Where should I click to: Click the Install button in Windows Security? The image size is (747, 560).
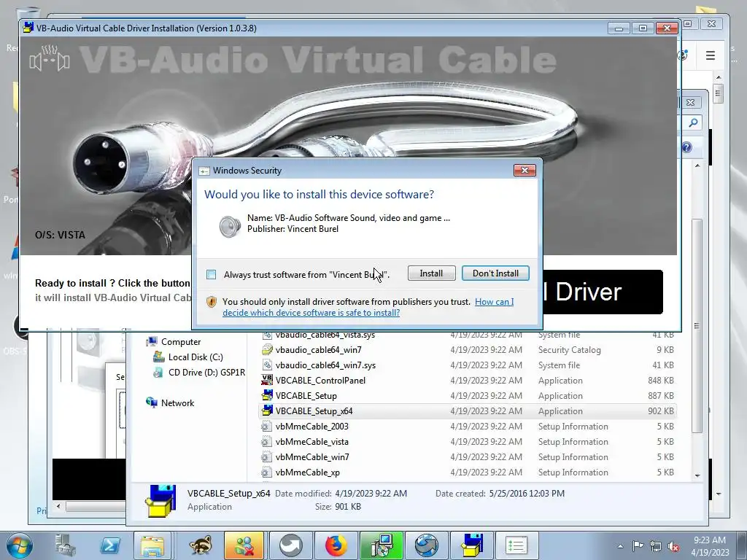[x=431, y=273]
